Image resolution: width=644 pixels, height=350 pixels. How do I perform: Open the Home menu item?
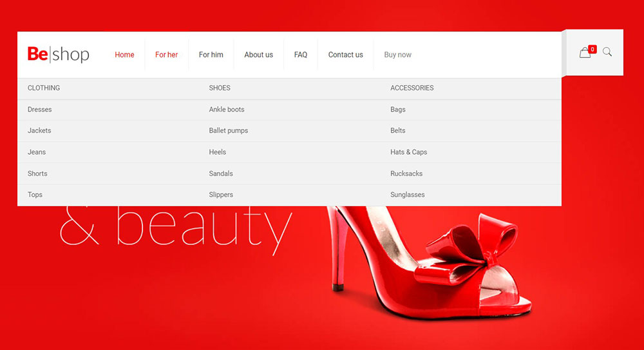(x=124, y=55)
